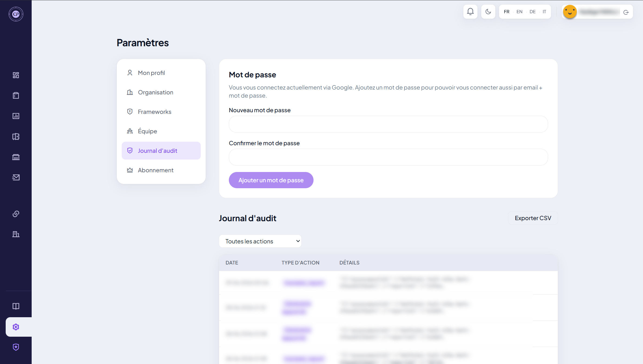Open the mail send icon in sidebar

(x=16, y=177)
